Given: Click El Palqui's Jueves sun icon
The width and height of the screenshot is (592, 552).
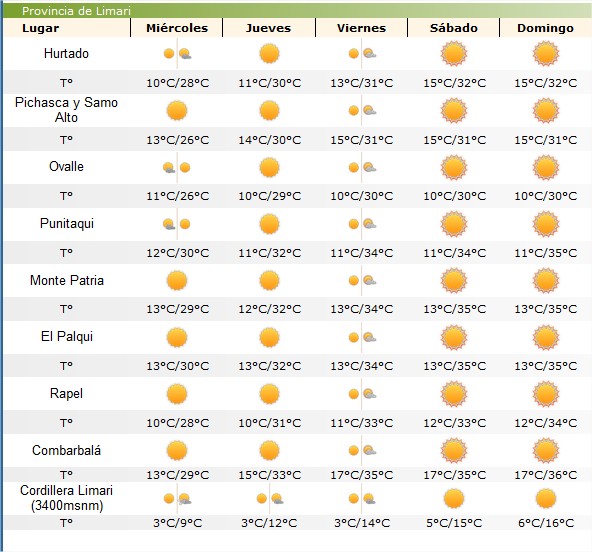Looking at the screenshot, I should pos(269,337).
